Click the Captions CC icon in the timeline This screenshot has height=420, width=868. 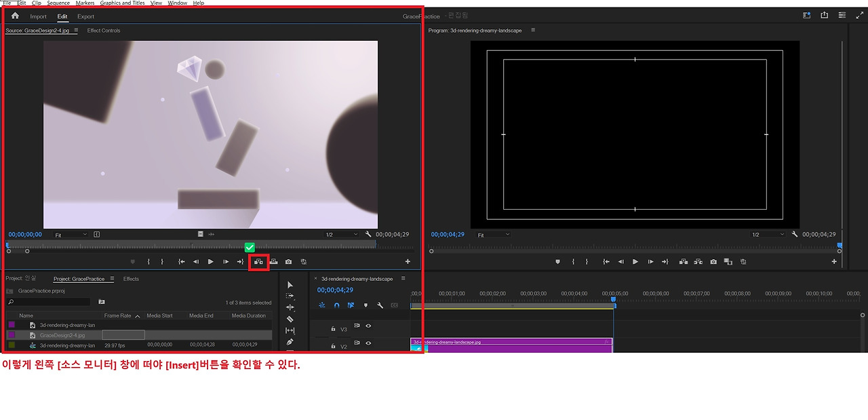point(395,305)
